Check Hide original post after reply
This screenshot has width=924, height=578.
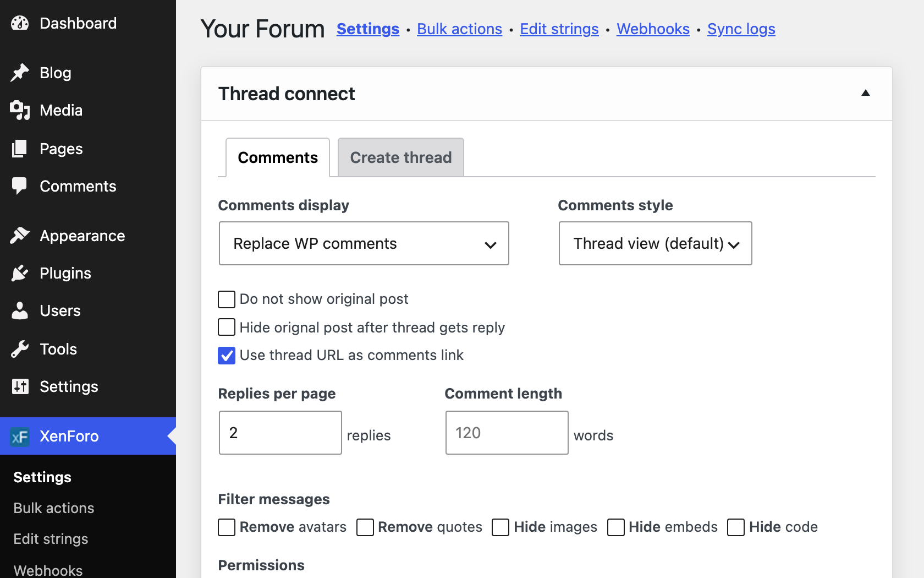pos(227,327)
